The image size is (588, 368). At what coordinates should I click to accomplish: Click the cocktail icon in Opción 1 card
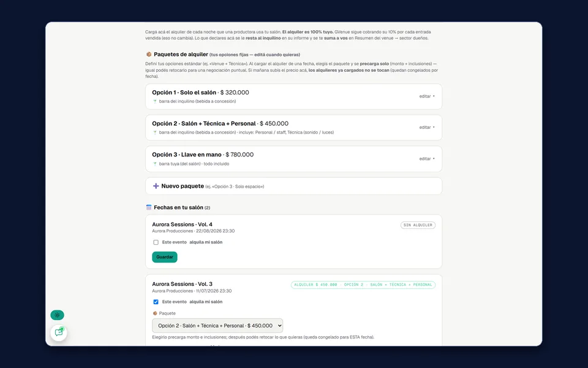click(155, 101)
